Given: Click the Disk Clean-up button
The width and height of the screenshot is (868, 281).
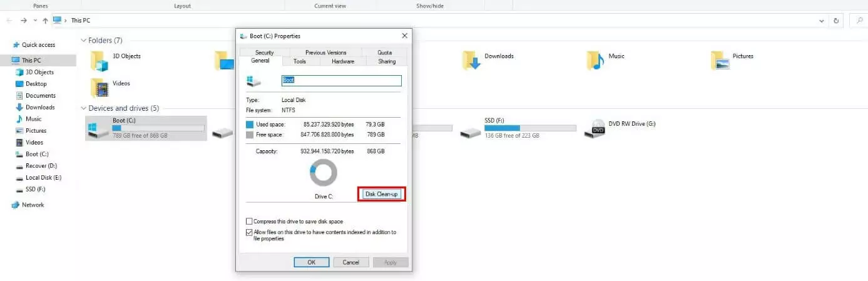Looking at the screenshot, I should 382,194.
